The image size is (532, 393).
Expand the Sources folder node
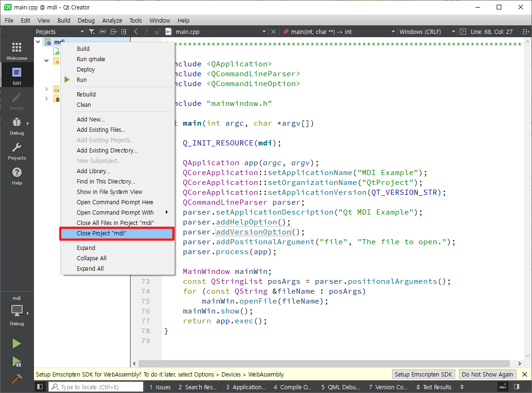[47, 89]
